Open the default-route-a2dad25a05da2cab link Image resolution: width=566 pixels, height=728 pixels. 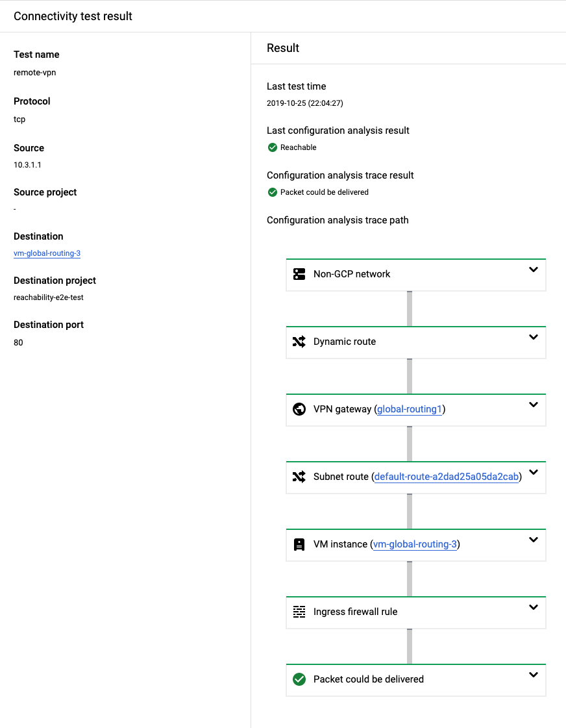click(x=447, y=477)
